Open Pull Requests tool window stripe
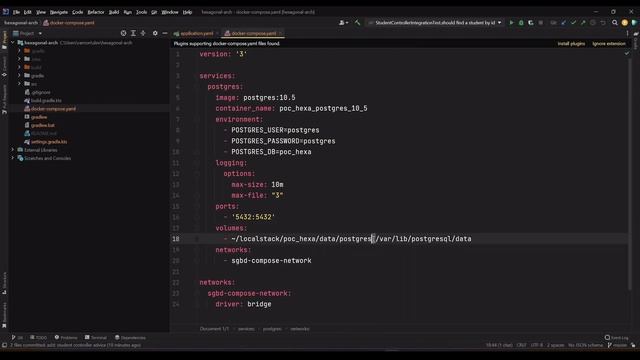Screen dimensions: 640x360 [4, 99]
